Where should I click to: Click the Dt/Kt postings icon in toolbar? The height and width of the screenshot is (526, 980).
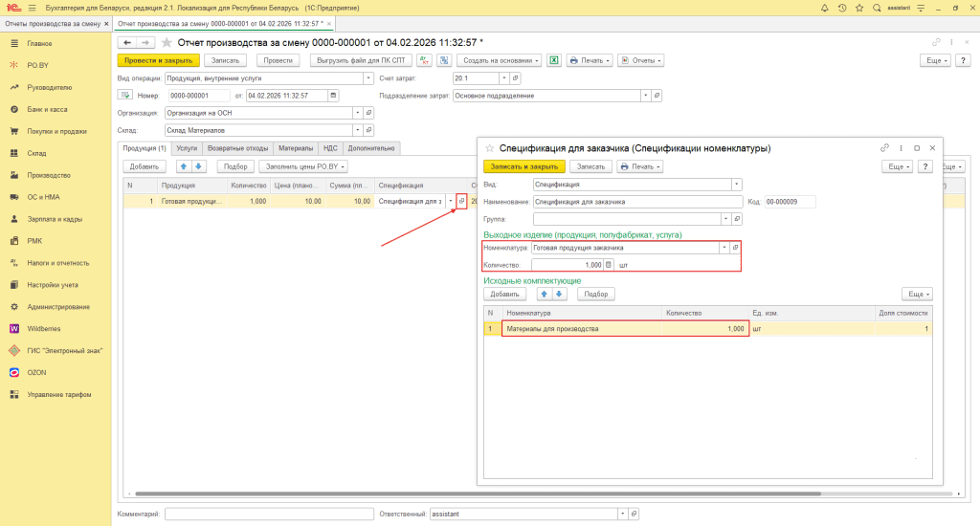[425, 60]
